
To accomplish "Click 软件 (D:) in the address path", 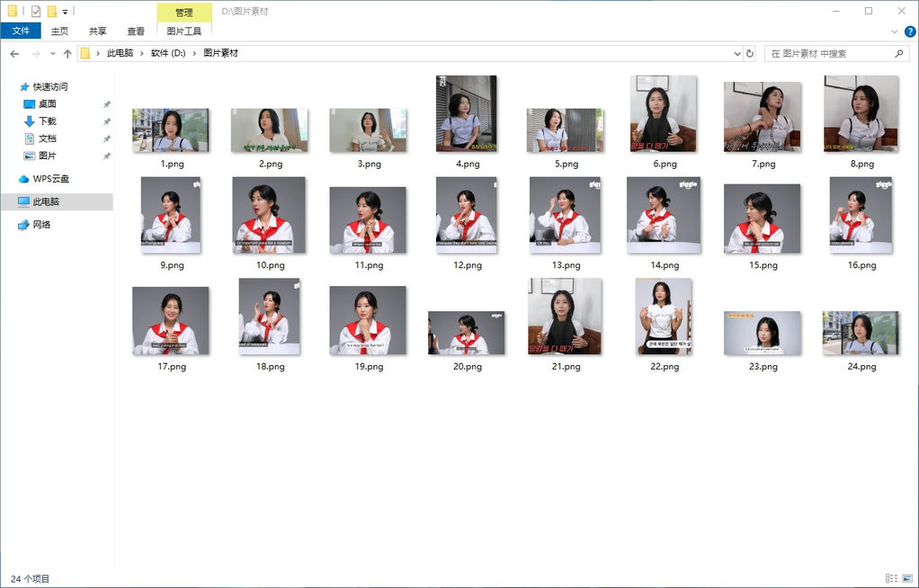I will 167,54.
